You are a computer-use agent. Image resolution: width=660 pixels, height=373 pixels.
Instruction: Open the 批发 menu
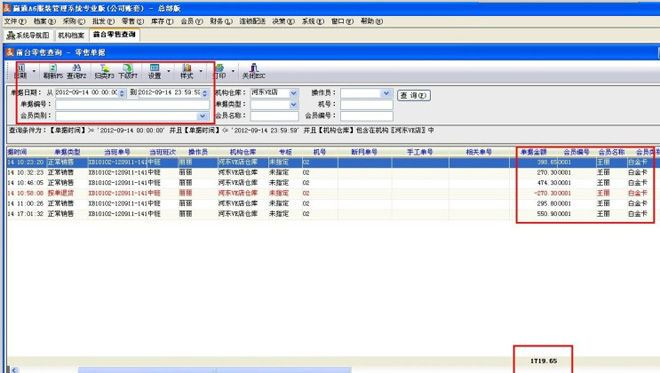click(x=103, y=21)
